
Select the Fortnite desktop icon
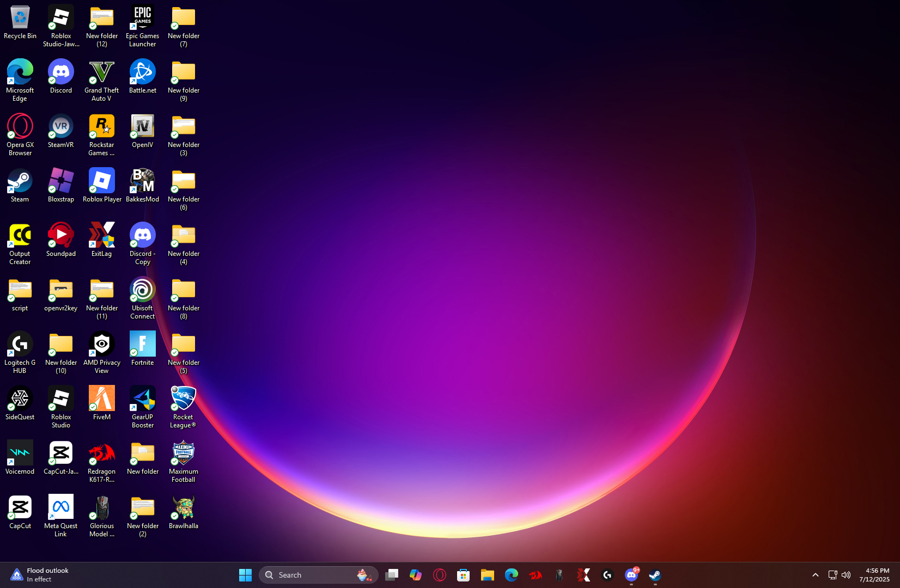[143, 349]
